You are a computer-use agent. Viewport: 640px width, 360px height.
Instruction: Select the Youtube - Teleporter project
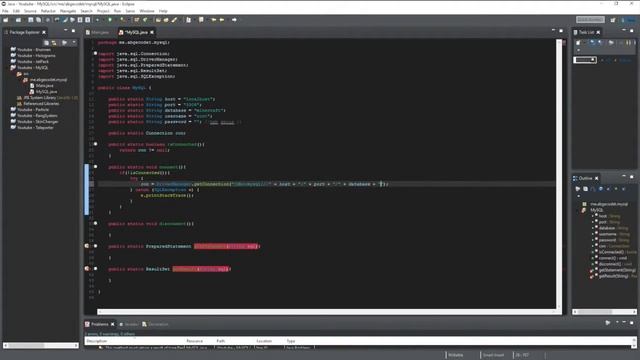coord(35,127)
